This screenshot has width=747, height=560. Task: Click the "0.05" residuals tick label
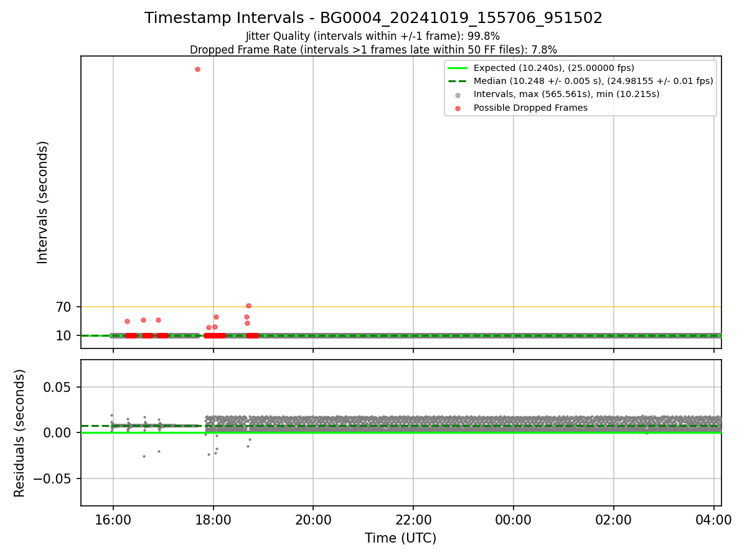coord(57,387)
